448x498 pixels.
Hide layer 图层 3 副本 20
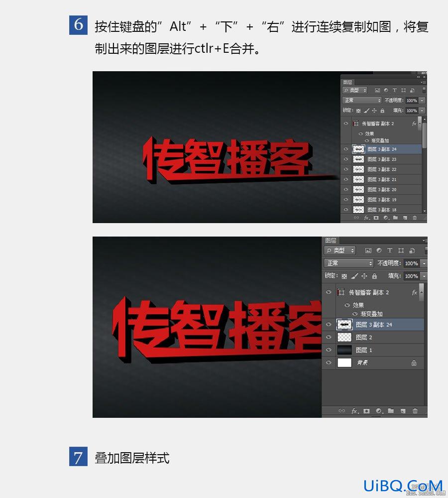[346, 190]
